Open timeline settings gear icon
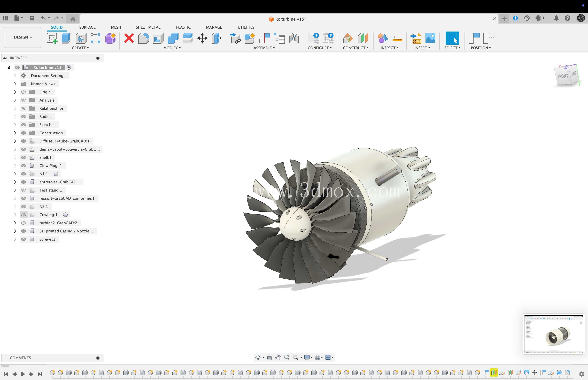Screen dimensions: 588x380 point(582,374)
